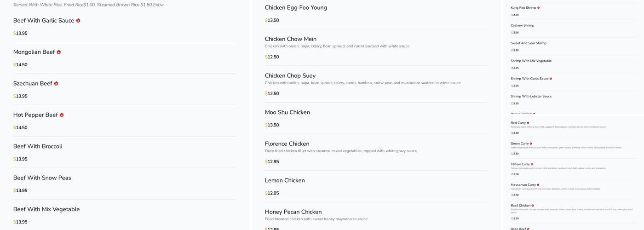
Task: Click the spicy flame icon beside Beef With Garlic Sauce
Action: click(x=78, y=21)
